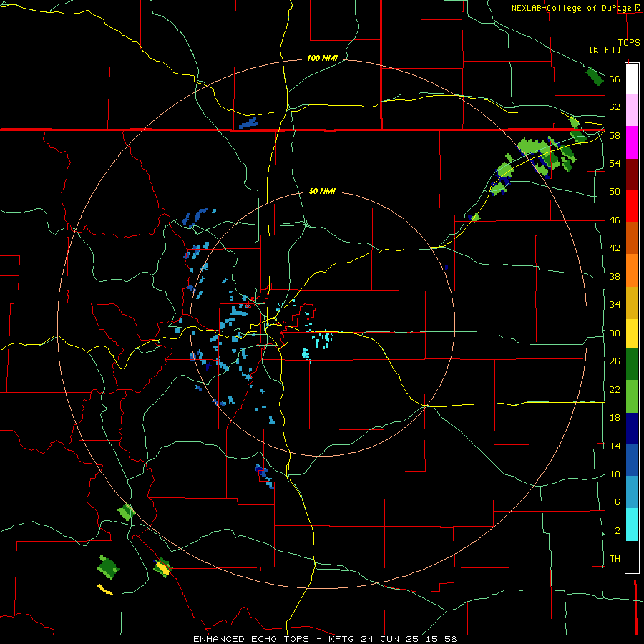Click the legend value 30

pyautogui.click(x=615, y=333)
